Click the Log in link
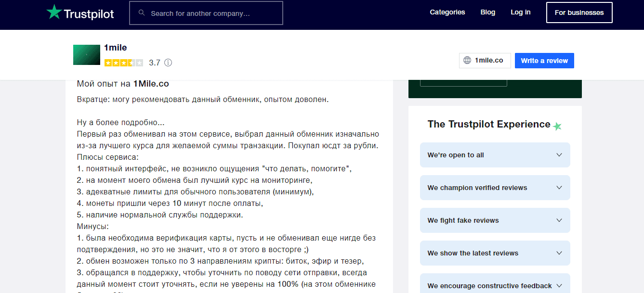The height and width of the screenshot is (293, 644). point(520,13)
